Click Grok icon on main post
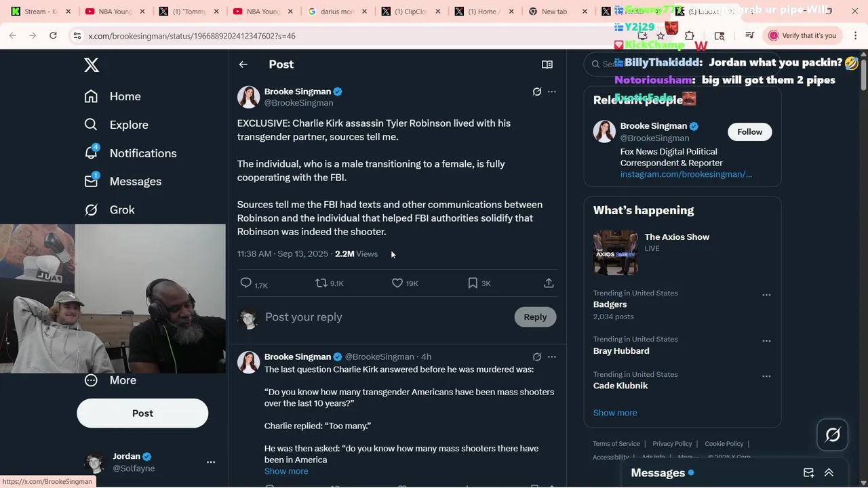 point(537,91)
